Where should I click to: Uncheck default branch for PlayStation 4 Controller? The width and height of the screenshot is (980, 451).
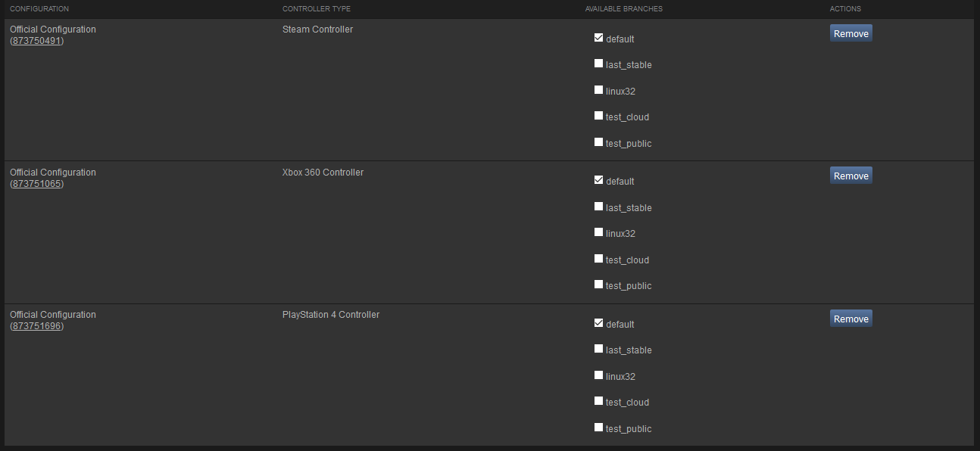[x=599, y=323]
